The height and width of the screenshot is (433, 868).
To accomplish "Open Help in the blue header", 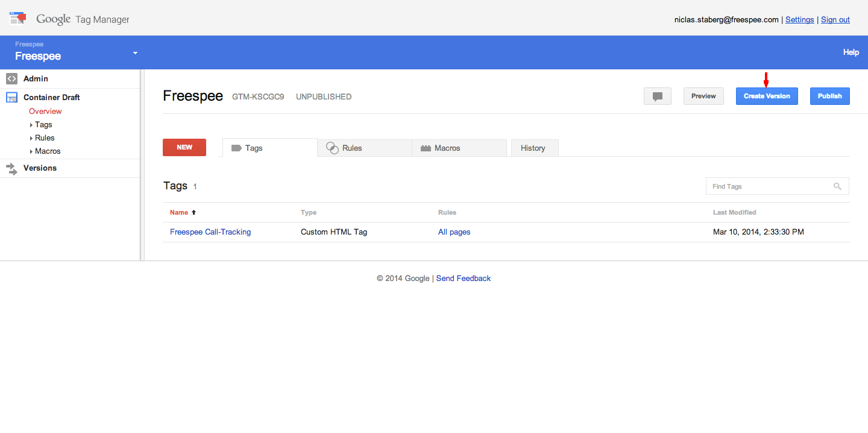I will [851, 52].
